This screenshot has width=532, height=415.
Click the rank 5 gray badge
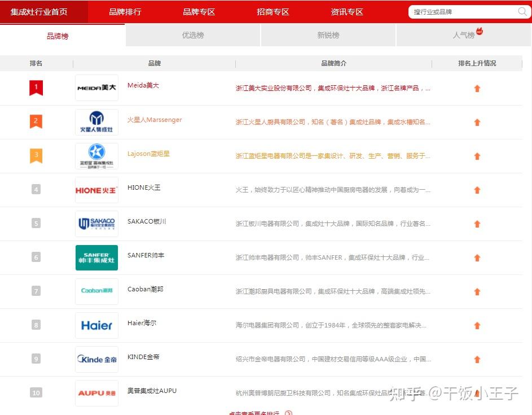[x=36, y=223]
